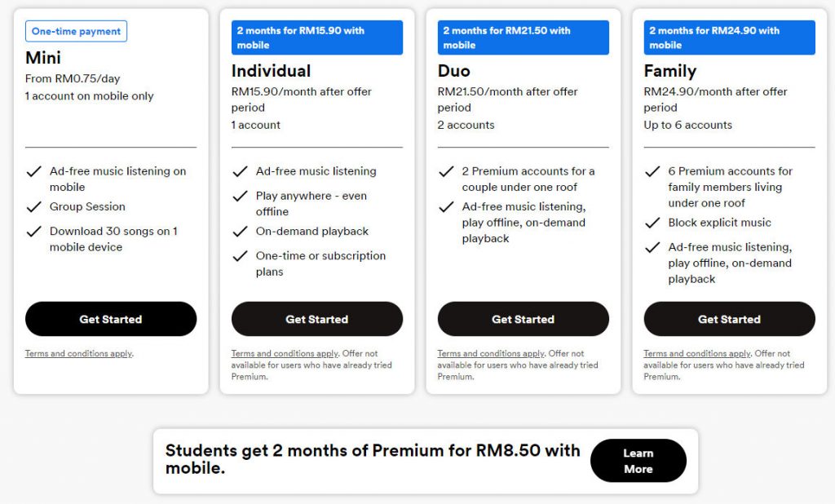This screenshot has width=835, height=504.
Task: Click Get Started under the Mini plan
Action: click(111, 319)
